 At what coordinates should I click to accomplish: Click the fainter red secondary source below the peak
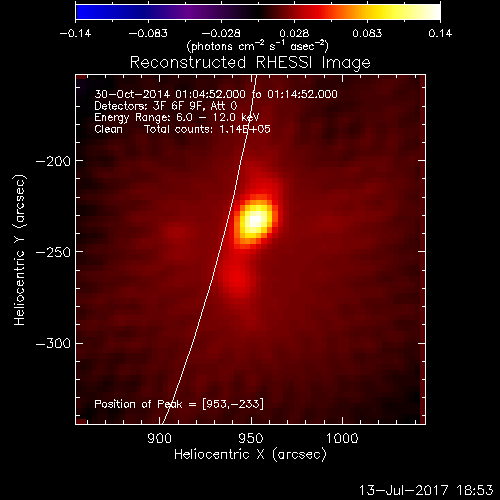point(236,278)
